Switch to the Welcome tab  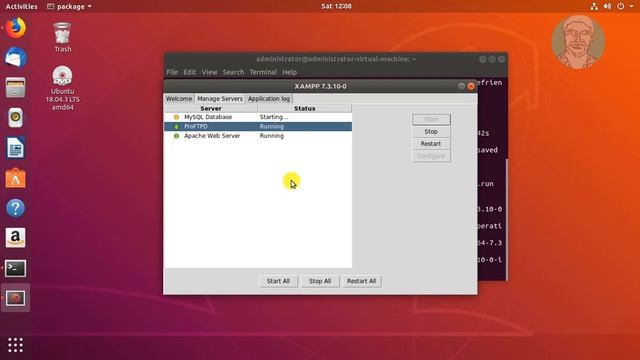click(x=179, y=99)
